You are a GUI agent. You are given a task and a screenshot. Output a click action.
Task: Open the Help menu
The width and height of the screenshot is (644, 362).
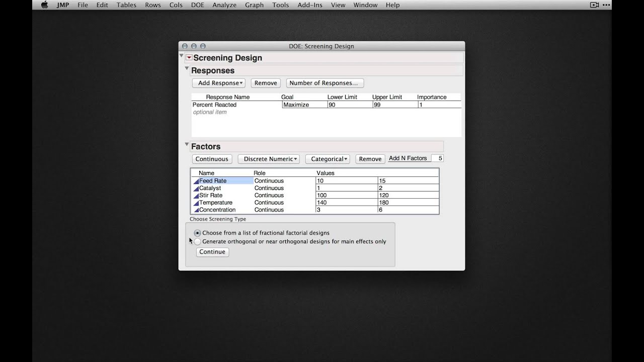tap(392, 5)
